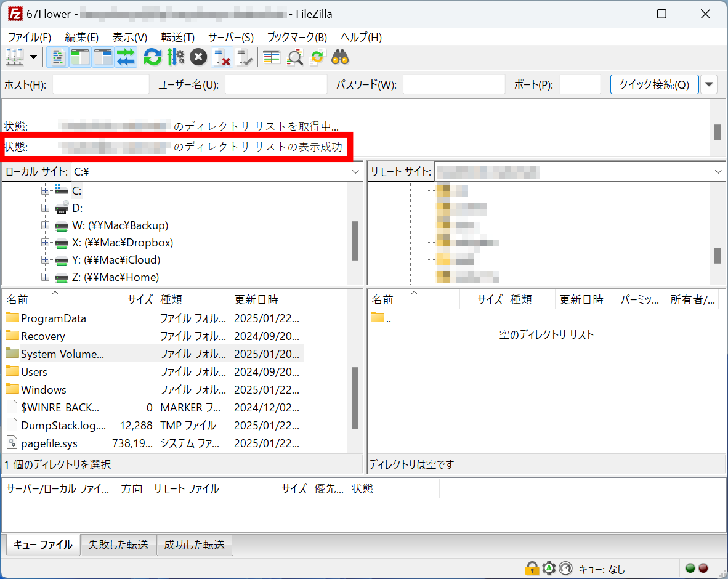Open the サーバー(S) menu

coord(231,37)
